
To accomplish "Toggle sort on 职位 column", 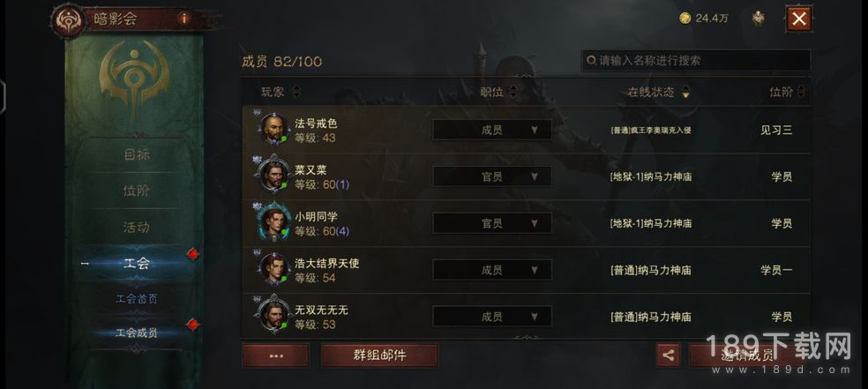I will (x=512, y=92).
